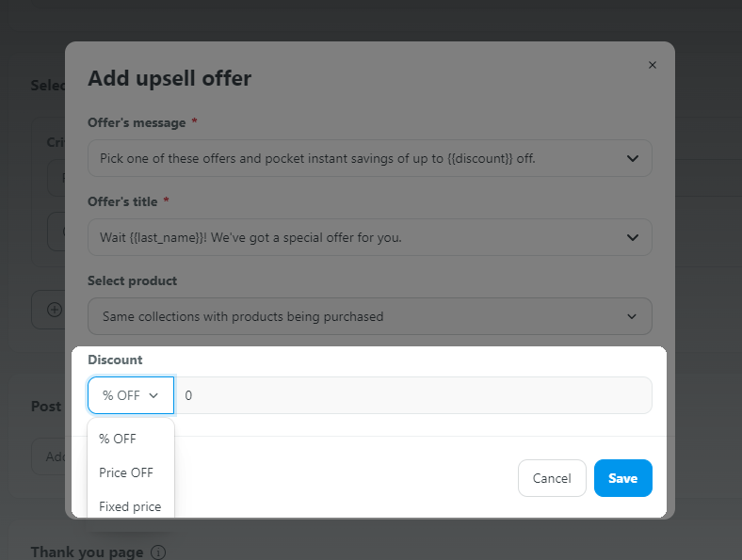742x560 pixels.
Task: Save the upsell offer
Action: [622, 478]
